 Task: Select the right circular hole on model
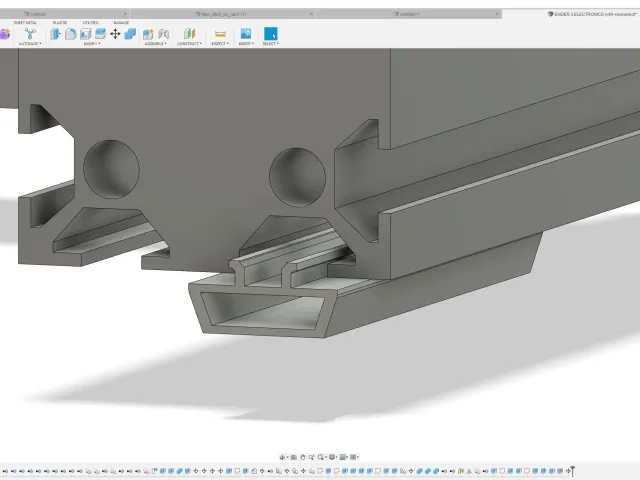coord(297,177)
